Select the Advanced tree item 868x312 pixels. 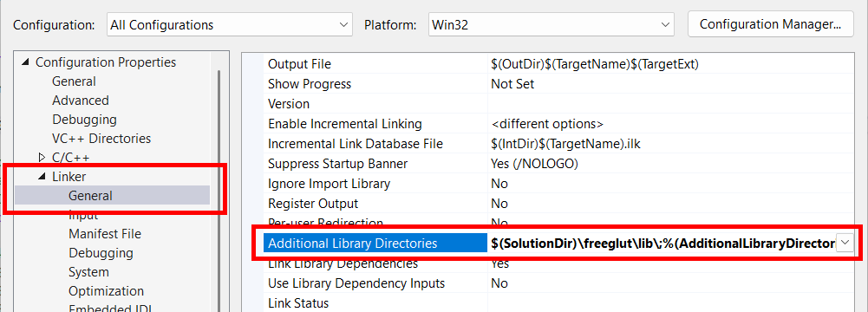[81, 101]
